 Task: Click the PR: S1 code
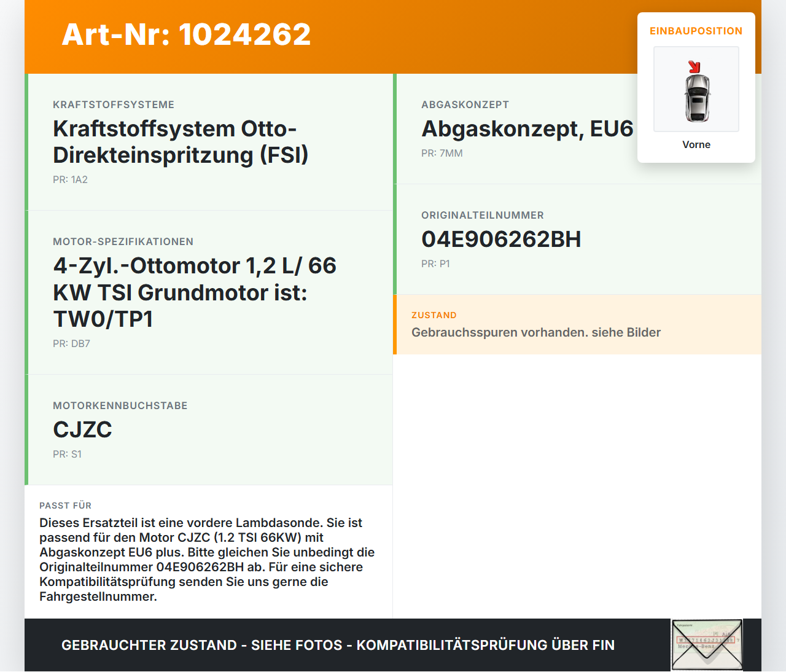(67, 454)
